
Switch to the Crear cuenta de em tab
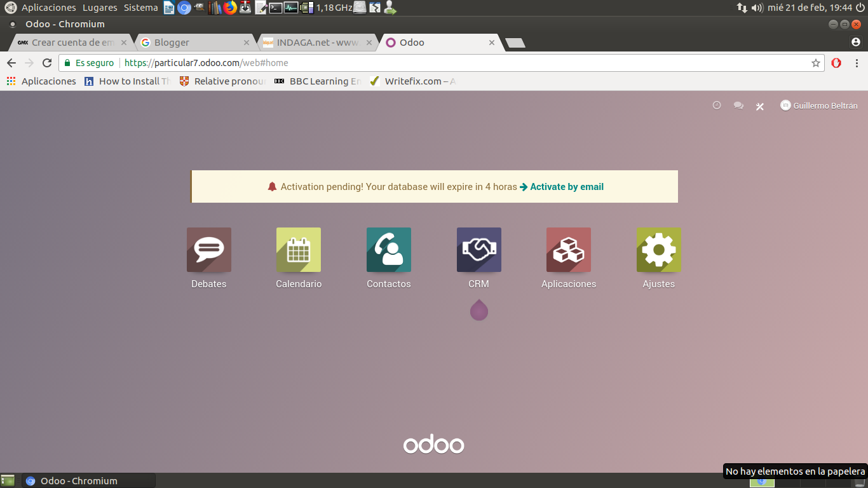(72, 43)
